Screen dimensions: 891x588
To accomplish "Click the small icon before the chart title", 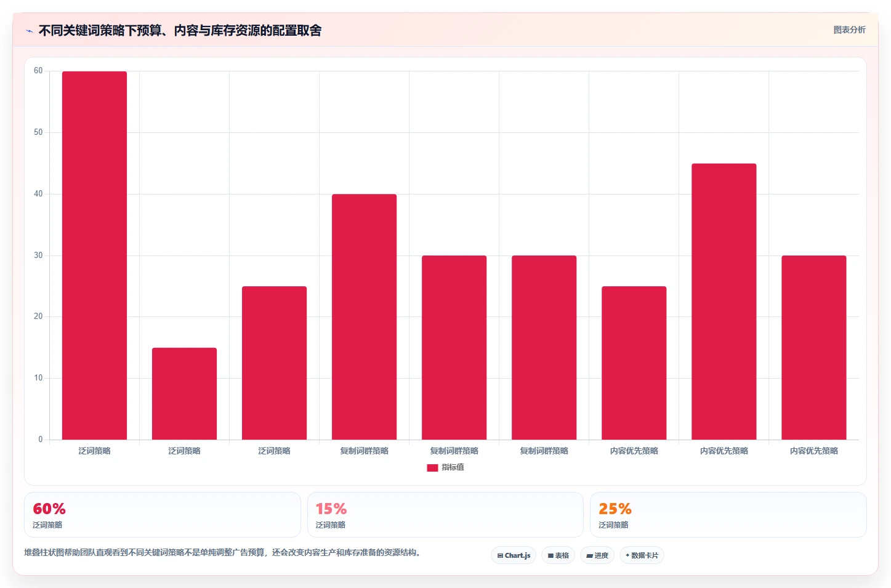I will tap(29, 31).
